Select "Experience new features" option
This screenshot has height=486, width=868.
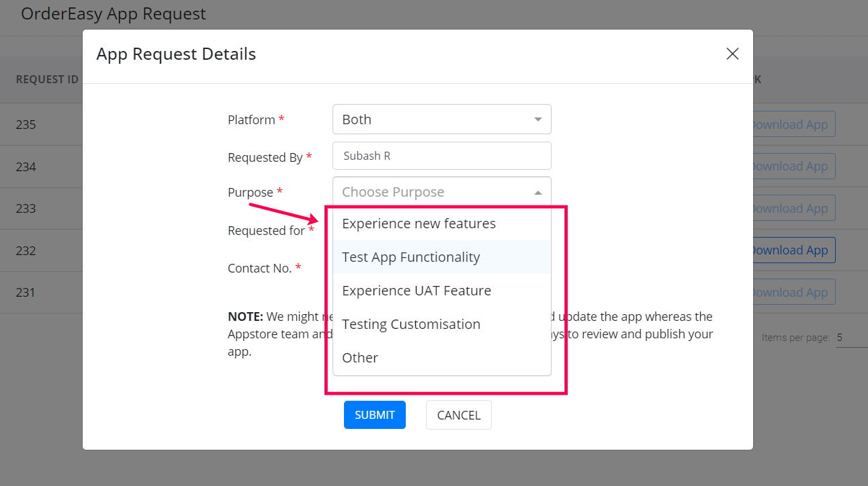click(x=419, y=224)
